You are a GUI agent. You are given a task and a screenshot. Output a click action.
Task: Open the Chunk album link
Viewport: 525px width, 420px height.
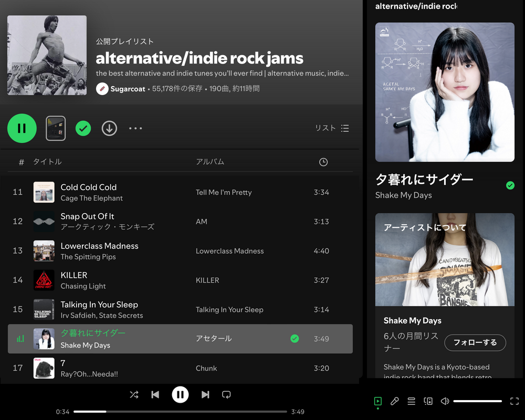pyautogui.click(x=206, y=369)
